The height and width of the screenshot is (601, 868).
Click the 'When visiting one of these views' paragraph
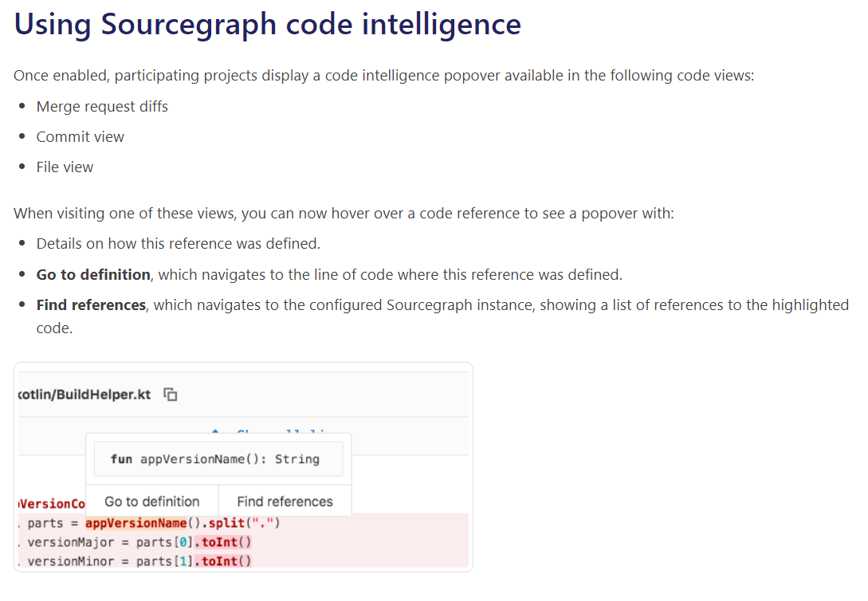coord(344,213)
